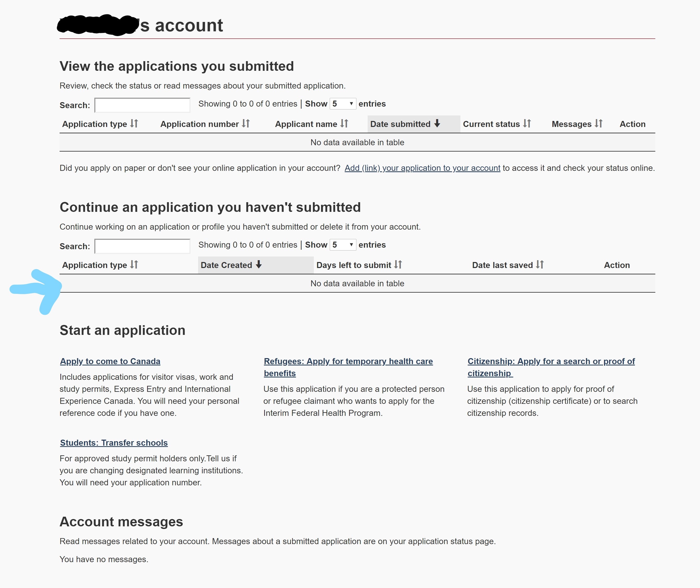The image size is (700, 588).
Task: Open Refugees temporary health care benefits link
Action: click(348, 361)
